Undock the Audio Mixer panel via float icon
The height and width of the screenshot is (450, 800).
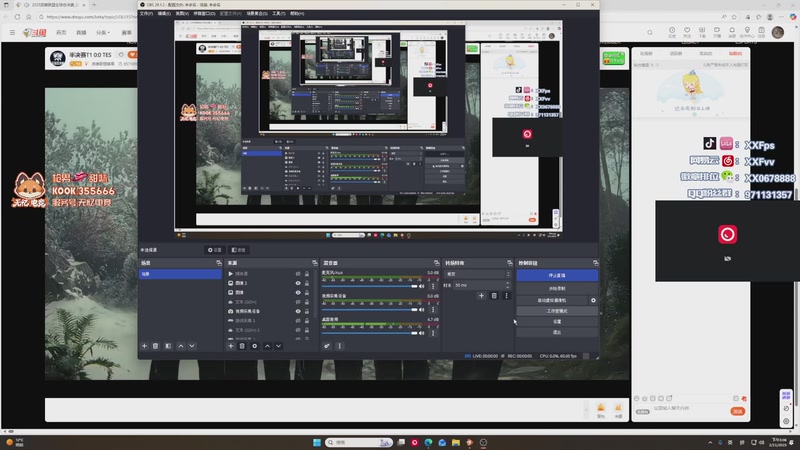[x=436, y=263]
